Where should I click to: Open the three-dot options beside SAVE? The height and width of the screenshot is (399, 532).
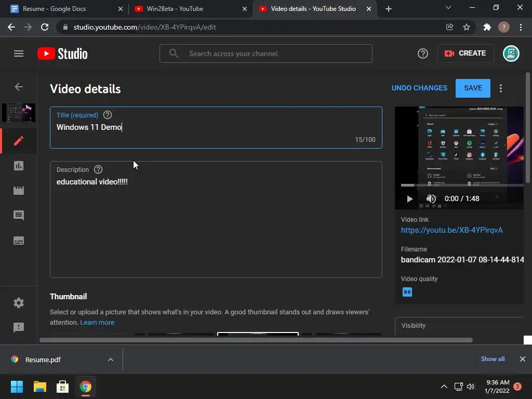point(501,88)
